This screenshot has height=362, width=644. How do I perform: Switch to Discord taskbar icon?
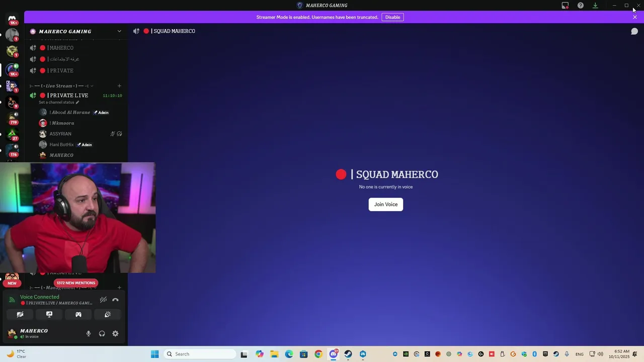tap(333, 354)
